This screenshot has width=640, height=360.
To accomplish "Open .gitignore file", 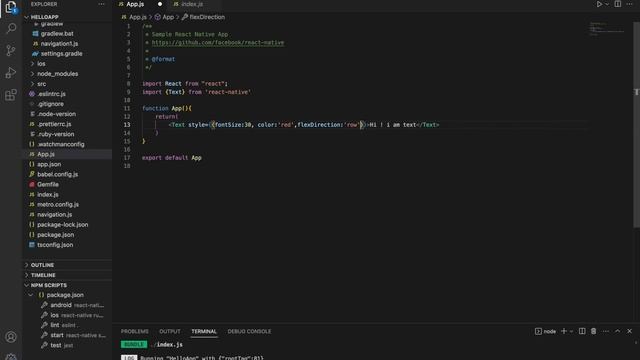I will [50, 104].
